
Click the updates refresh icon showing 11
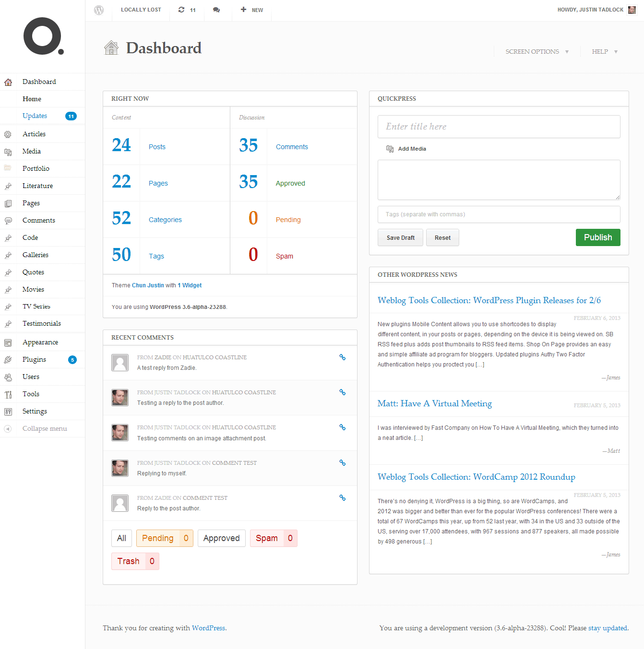pos(187,10)
